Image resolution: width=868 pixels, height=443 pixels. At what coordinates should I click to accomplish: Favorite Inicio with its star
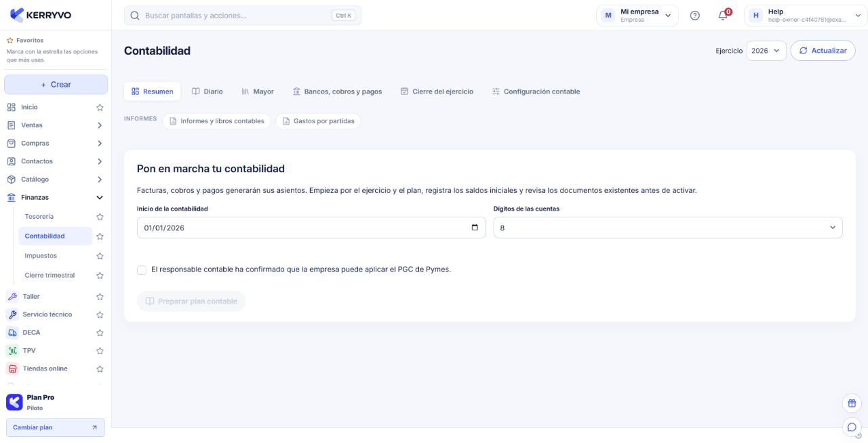tap(100, 108)
